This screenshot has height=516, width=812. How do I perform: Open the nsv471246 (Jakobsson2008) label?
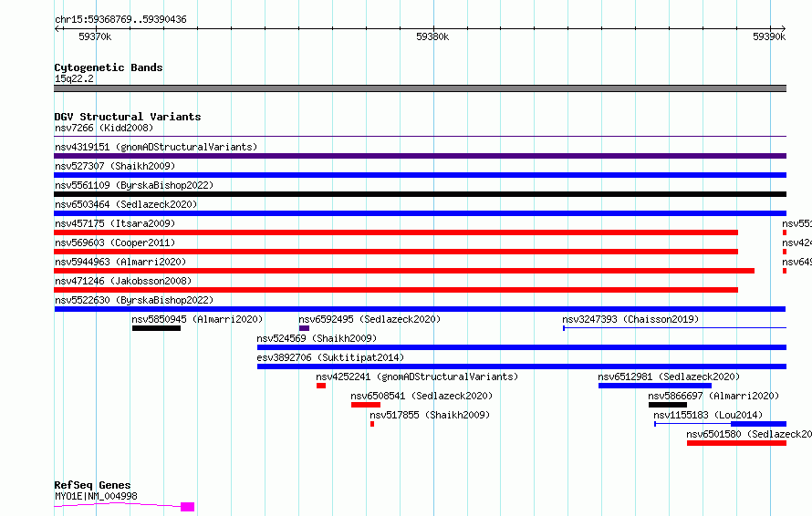click(123, 281)
